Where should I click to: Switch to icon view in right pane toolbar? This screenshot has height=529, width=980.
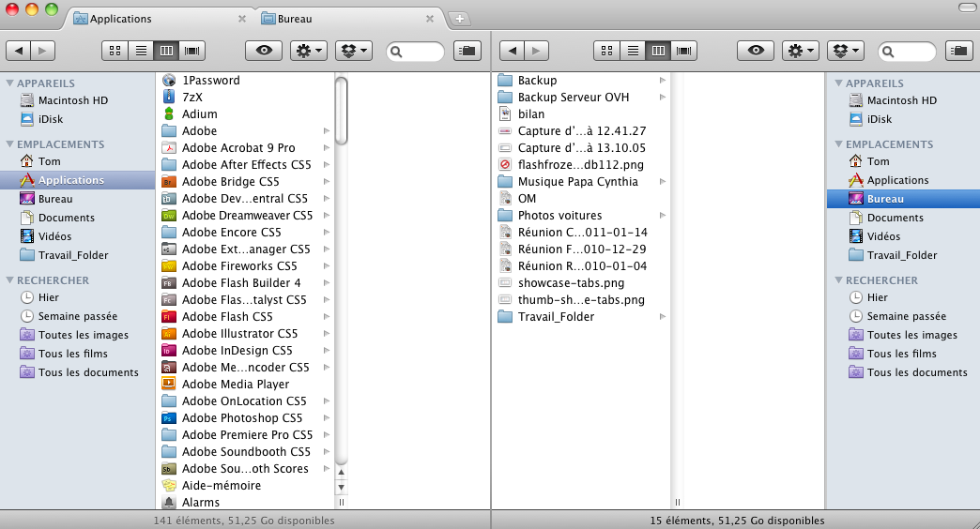[x=607, y=51]
